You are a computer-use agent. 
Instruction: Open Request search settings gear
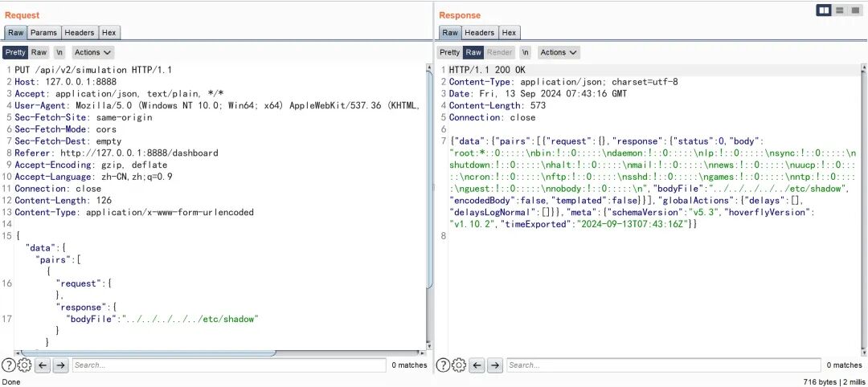click(x=24, y=365)
